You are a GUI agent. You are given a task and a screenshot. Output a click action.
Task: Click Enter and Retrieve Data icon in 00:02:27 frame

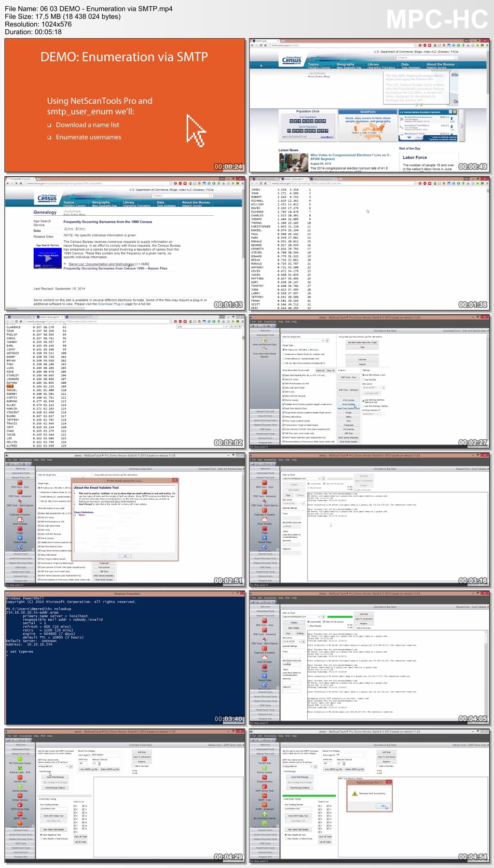265,341
